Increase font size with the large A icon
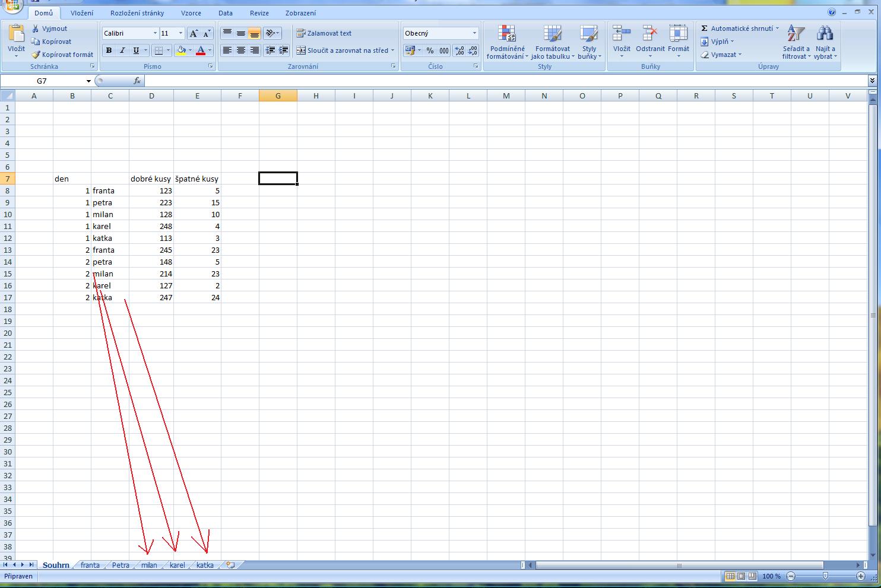881x588 pixels. [194, 33]
